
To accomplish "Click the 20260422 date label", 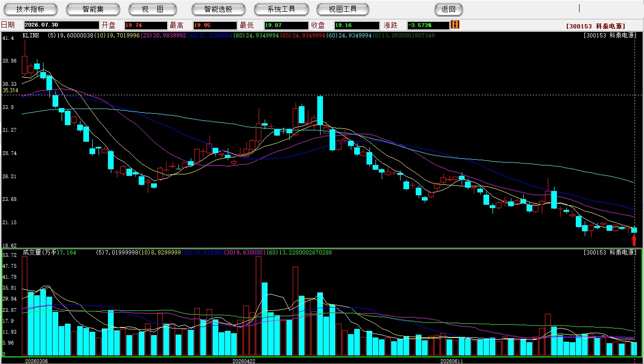I will tap(243, 361).
